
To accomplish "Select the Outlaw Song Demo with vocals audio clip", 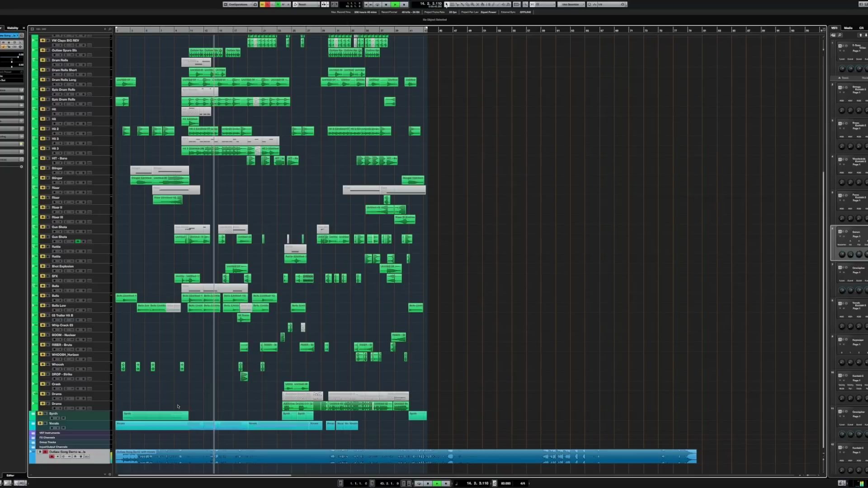I will tap(406, 456).
